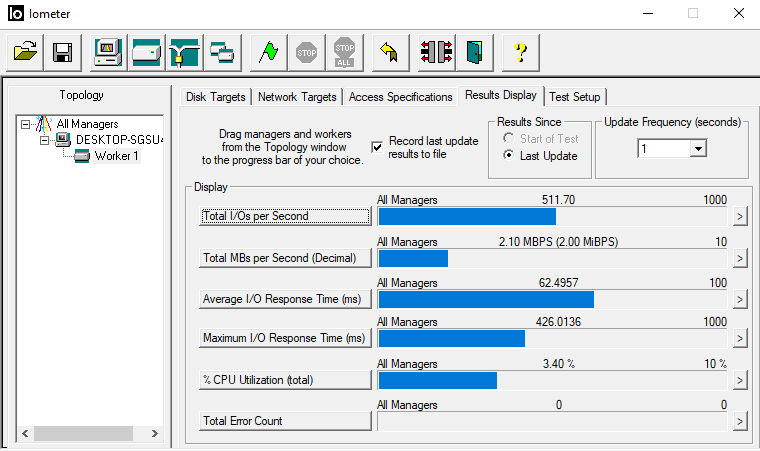The image size is (760, 451).
Task: Toggle Record last update results to file
Action: (x=377, y=147)
